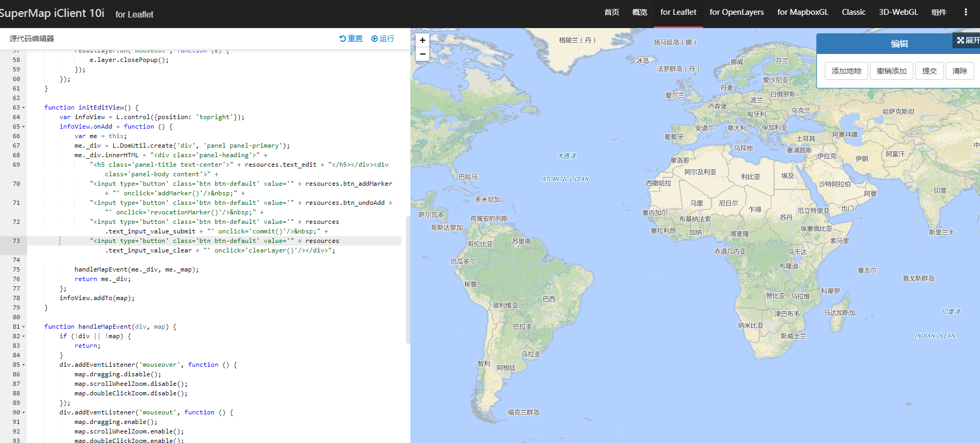Select the 3D-WebGL nav tab
This screenshot has width=980, height=443.
[x=898, y=12]
